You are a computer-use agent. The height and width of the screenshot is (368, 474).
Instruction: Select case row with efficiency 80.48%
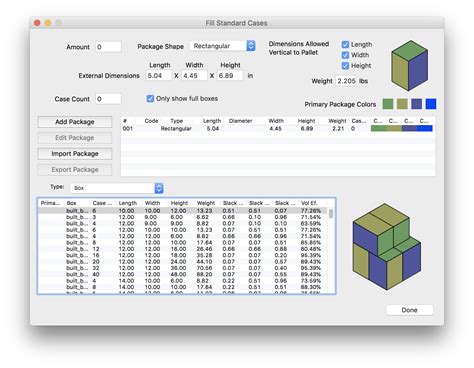[x=183, y=249]
